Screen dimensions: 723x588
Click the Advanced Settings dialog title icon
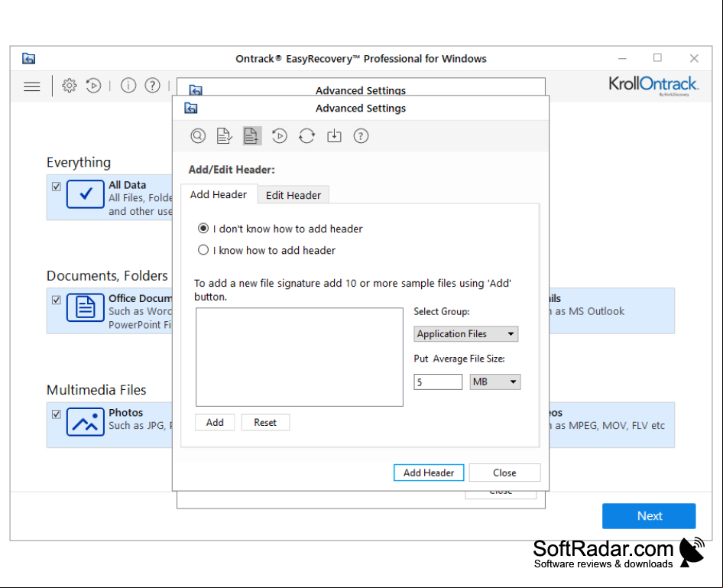(x=191, y=109)
